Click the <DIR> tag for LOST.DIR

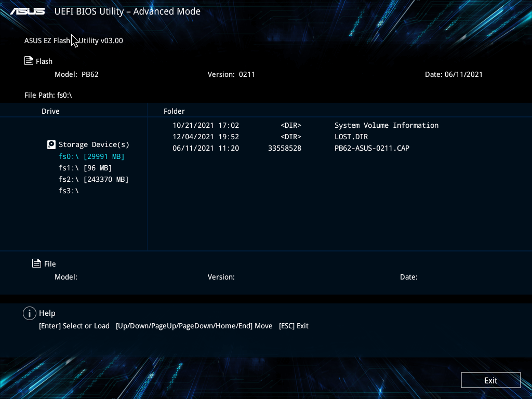pyautogui.click(x=291, y=137)
